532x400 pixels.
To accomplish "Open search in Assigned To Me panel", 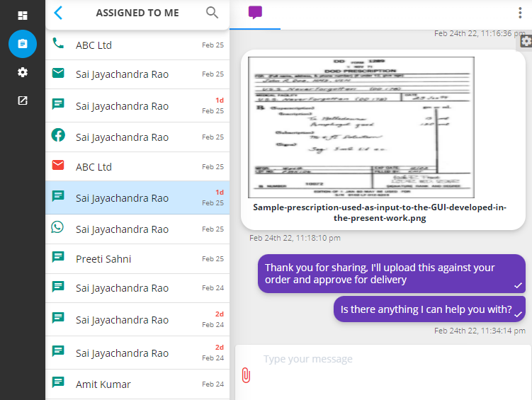I will pyautogui.click(x=212, y=13).
